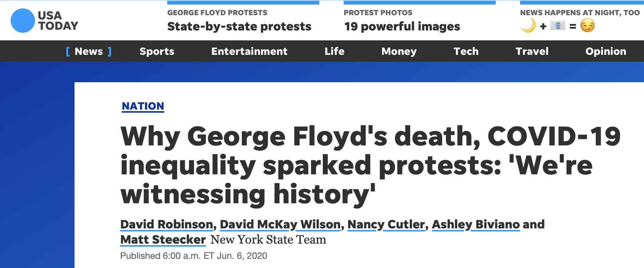Open the Opinion section
644x268 pixels.
606,51
